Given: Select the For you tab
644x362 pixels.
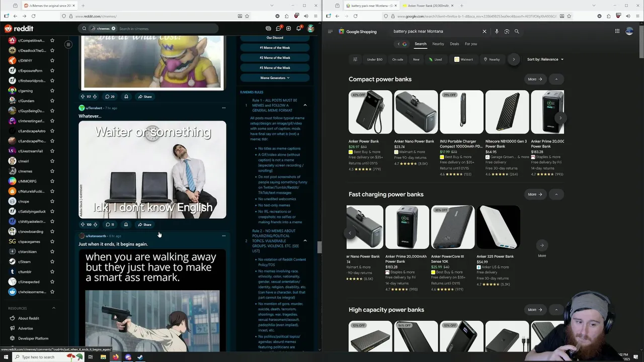Looking at the screenshot, I should (471, 44).
